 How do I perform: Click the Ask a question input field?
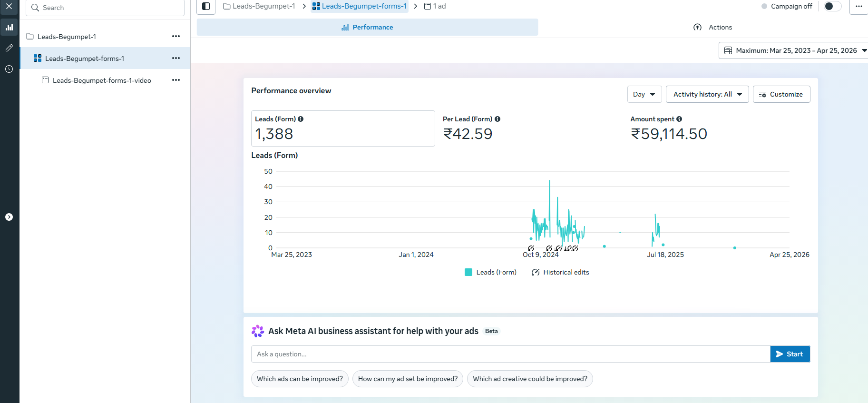[510, 354]
